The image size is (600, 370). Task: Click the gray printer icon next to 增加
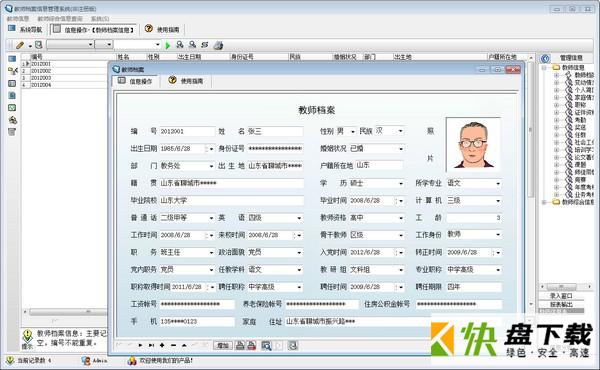point(240,346)
